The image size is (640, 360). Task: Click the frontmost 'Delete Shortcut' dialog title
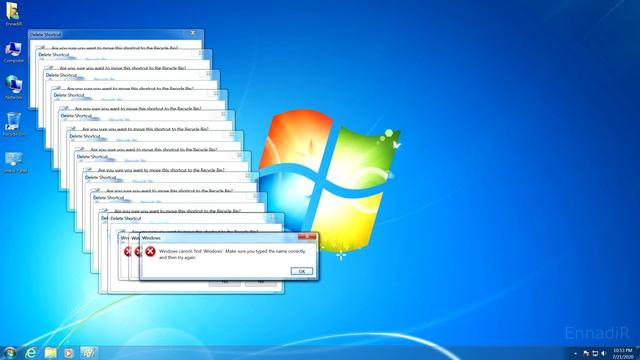click(126, 218)
